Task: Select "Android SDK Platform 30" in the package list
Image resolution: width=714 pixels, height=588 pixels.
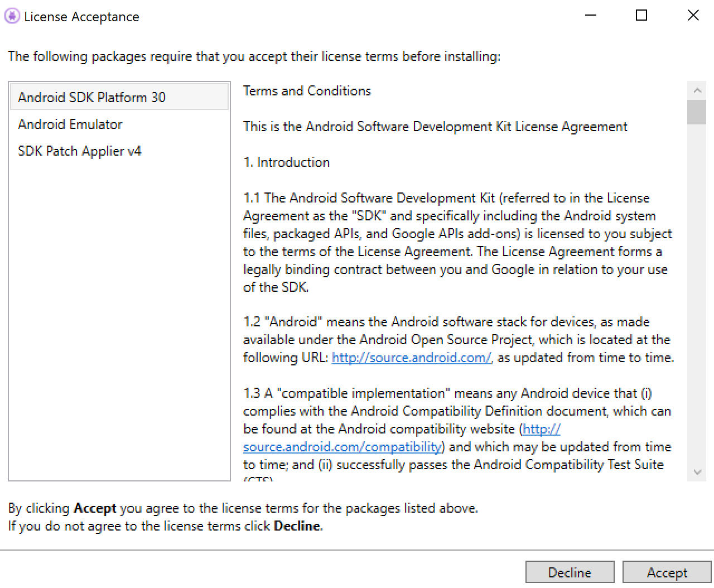Action: point(91,97)
